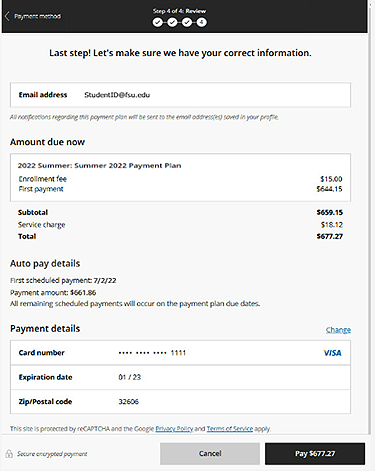
Task: Click the Step 4 of 4: Review header
Action: tap(179, 11)
